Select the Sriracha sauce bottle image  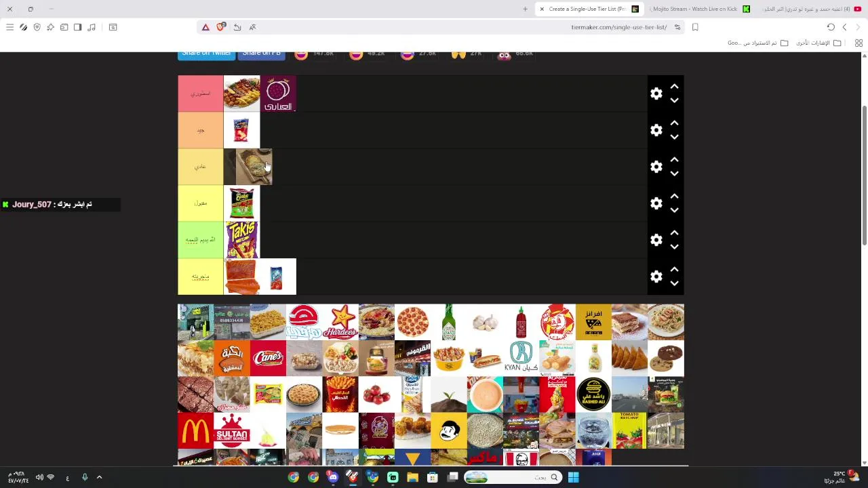click(x=521, y=322)
